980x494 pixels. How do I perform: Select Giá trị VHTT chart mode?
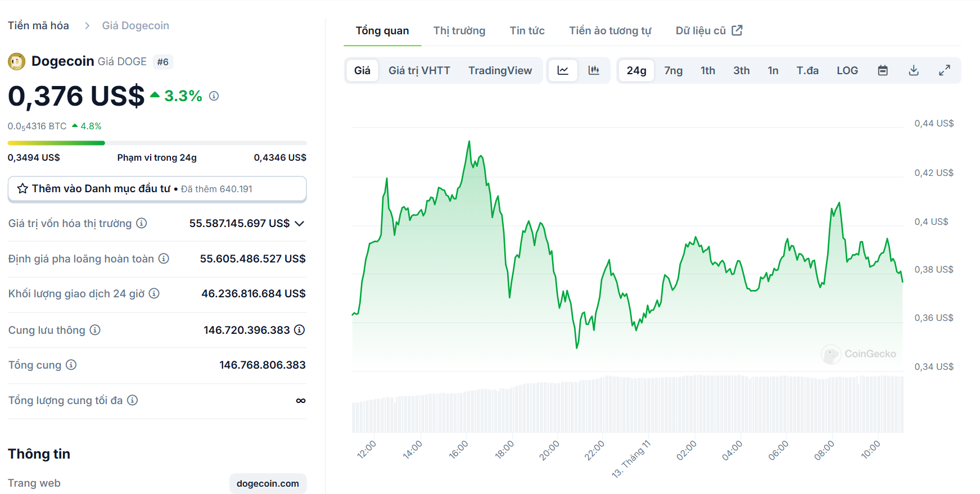coord(419,70)
